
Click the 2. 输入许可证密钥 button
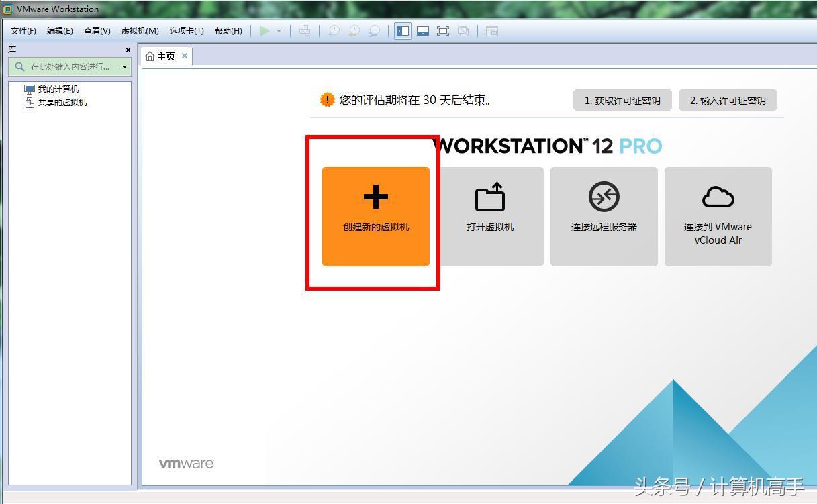pyautogui.click(x=728, y=100)
